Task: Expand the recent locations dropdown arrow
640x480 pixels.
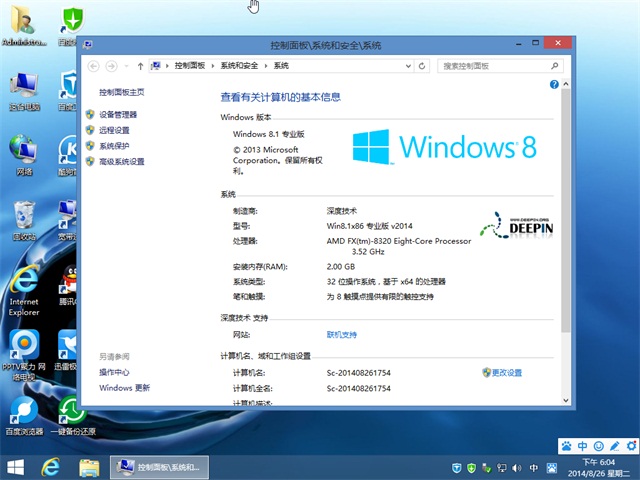Action: (x=126, y=65)
